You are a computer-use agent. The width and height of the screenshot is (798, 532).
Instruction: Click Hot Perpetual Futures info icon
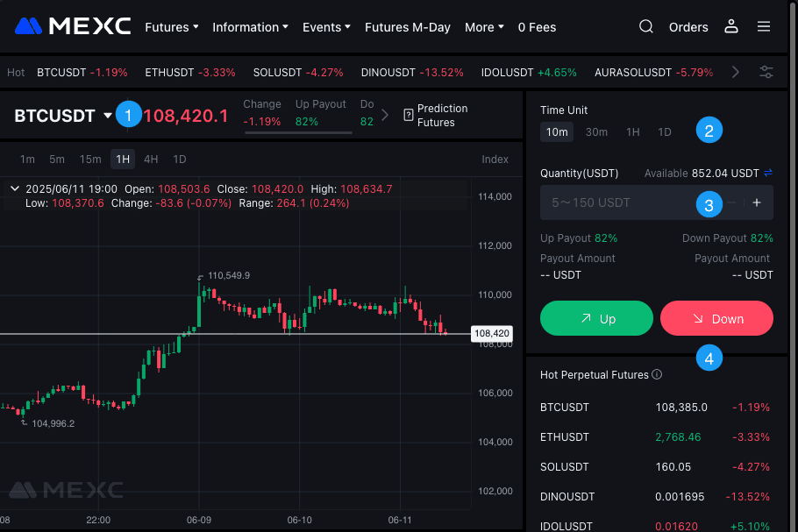click(x=657, y=374)
